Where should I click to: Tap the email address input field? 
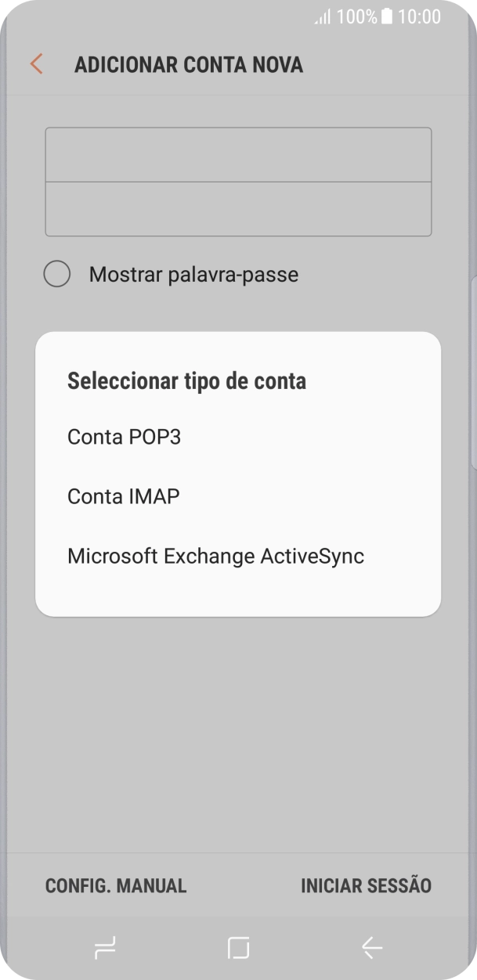click(x=238, y=153)
